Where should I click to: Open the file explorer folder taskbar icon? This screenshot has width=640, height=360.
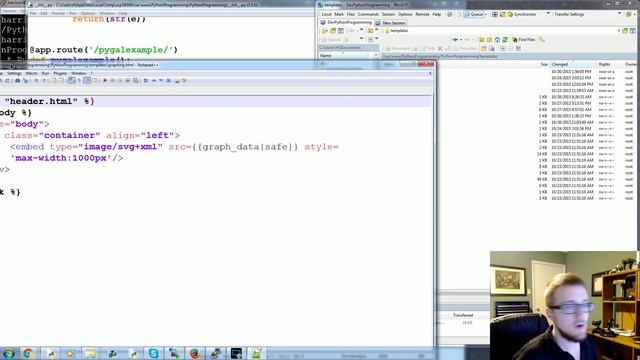point(90,353)
